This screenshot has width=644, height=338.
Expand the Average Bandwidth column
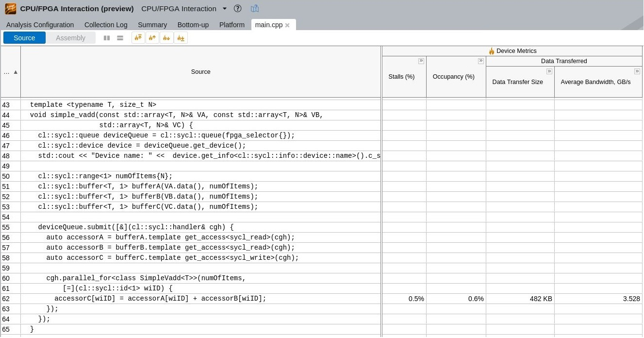(x=637, y=71)
